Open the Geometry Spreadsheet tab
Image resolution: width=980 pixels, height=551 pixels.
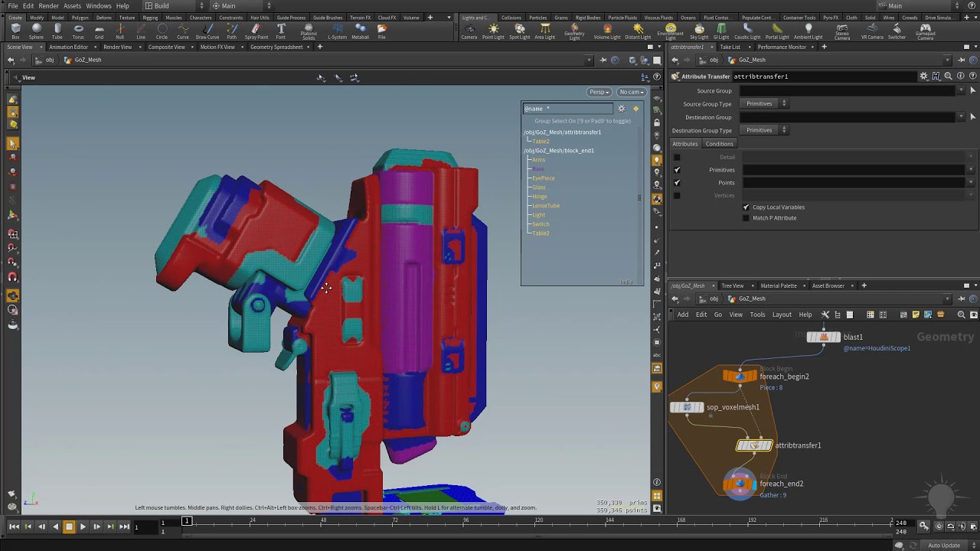276,47
